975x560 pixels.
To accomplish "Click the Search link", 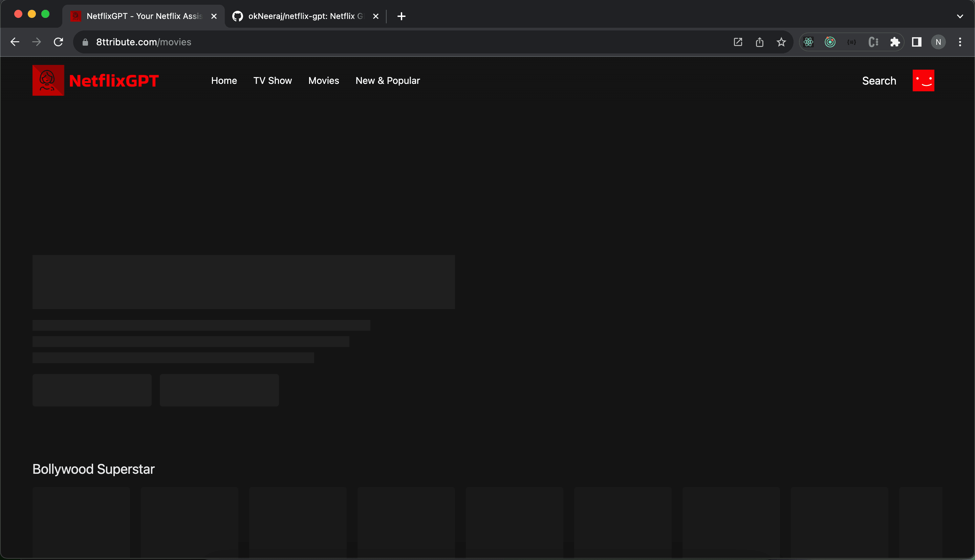I will point(879,80).
